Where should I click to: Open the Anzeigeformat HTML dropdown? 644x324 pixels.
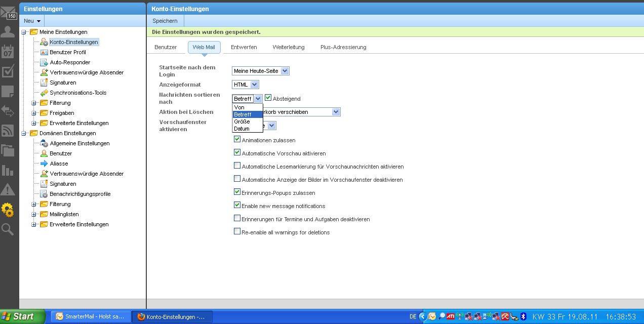(246, 85)
